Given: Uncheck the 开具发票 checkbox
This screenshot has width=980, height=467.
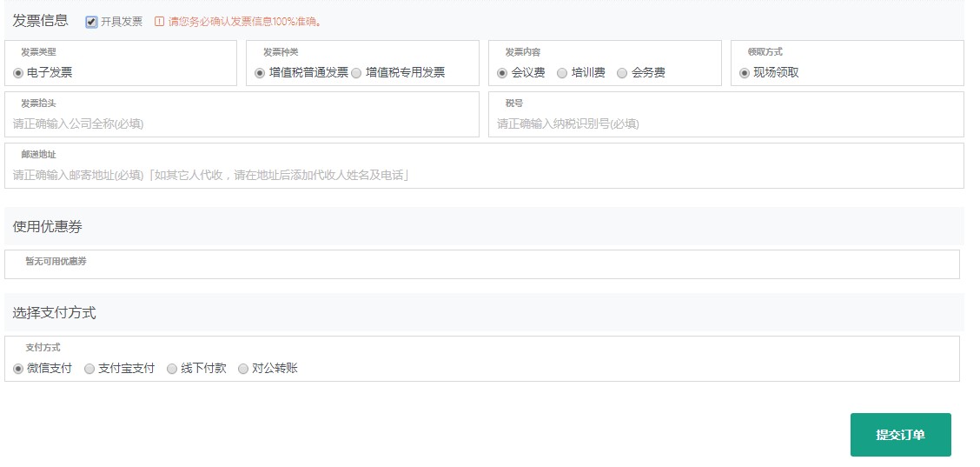Looking at the screenshot, I should coord(91,22).
